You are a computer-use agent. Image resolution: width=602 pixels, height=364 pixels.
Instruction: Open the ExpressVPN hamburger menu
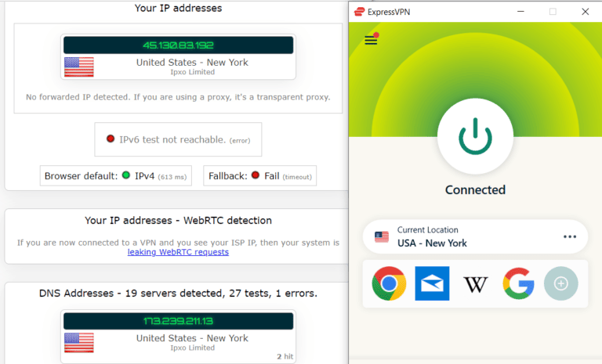pyautogui.click(x=371, y=39)
